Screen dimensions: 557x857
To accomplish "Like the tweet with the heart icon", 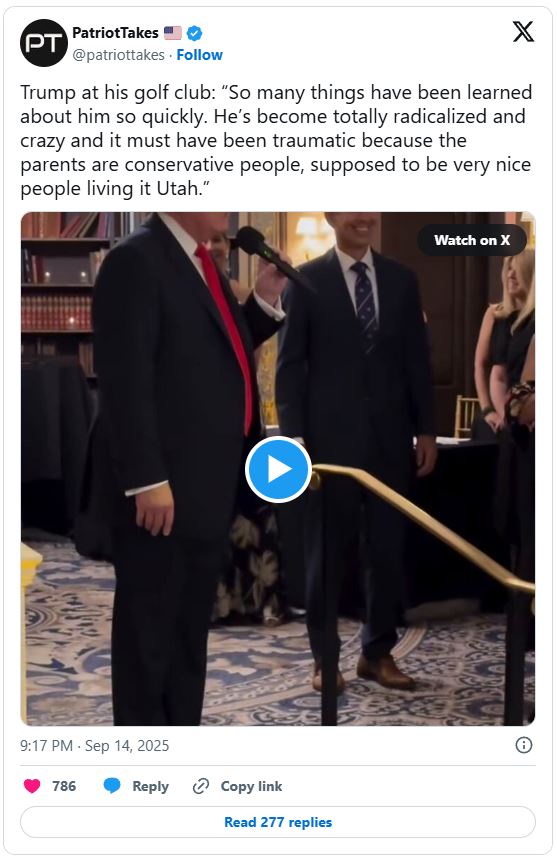I will (x=32, y=786).
